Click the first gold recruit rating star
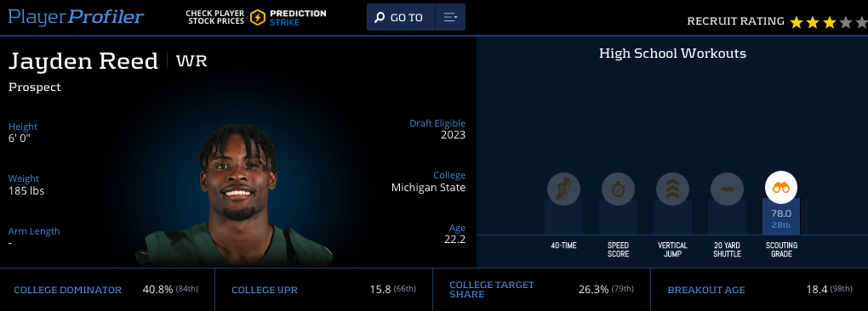Image resolution: width=868 pixels, height=311 pixels. click(796, 23)
